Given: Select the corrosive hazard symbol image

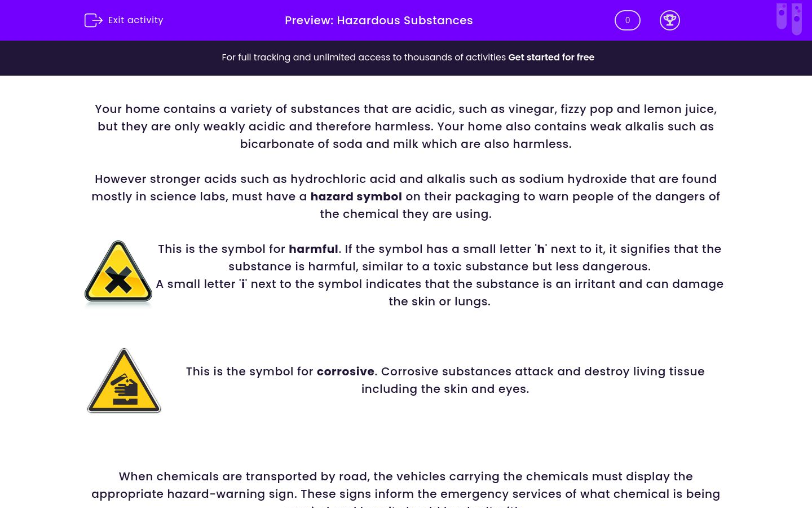Looking at the screenshot, I should [123, 380].
